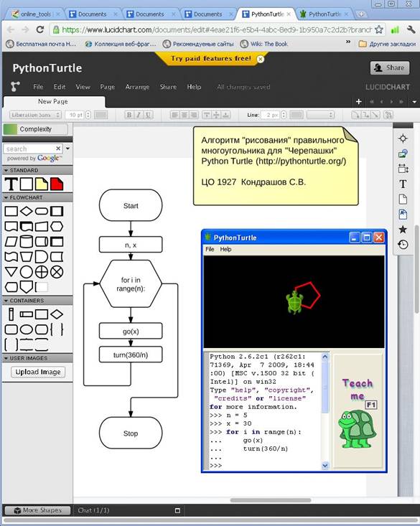
Task: Open the page list dropdown arrow
Action: [x=414, y=102]
